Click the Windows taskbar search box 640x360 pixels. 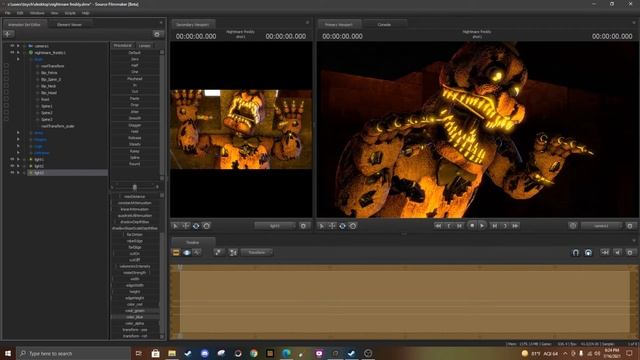[73, 353]
